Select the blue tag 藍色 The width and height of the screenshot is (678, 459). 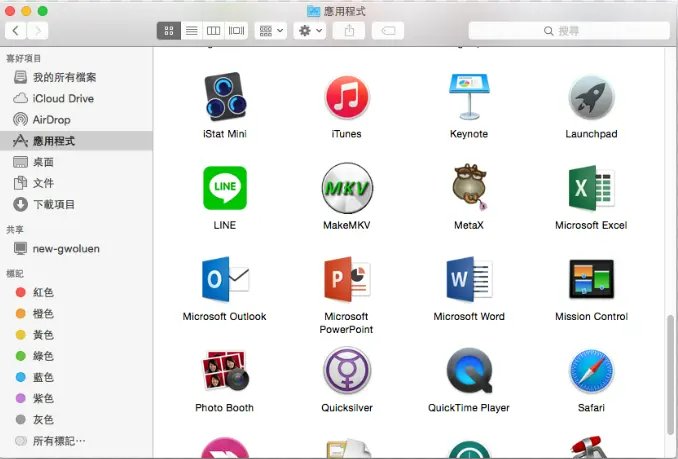pyautogui.click(x=76, y=377)
